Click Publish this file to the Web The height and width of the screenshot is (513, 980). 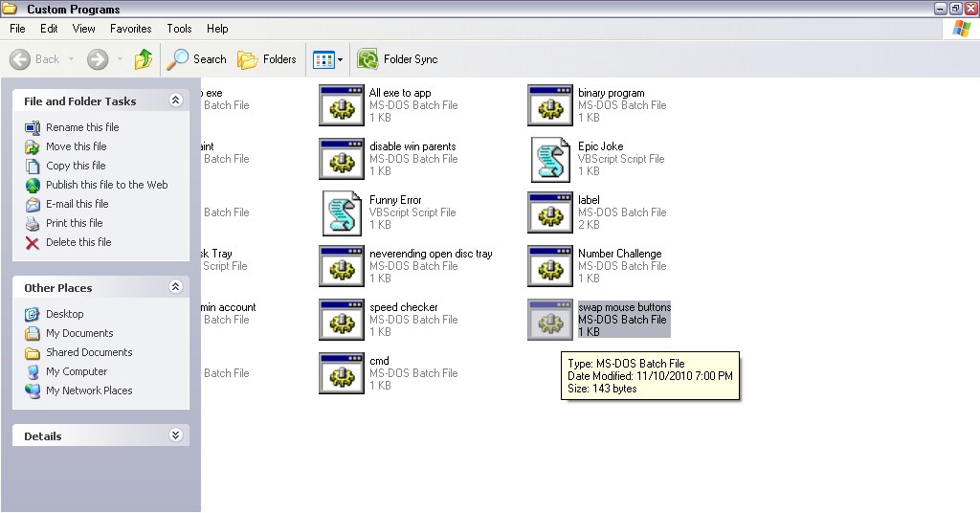coord(107,185)
